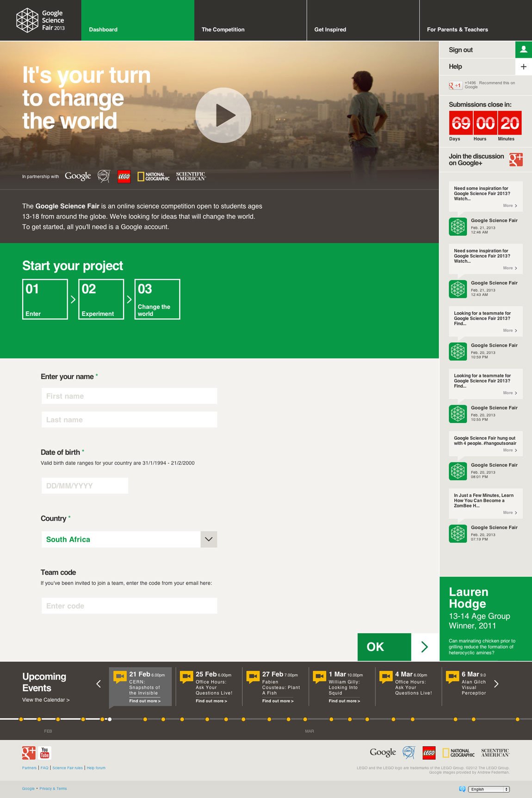Click camera icon for 21 Feb CERN event
Viewport: 532px width, 798px height.
tap(120, 677)
